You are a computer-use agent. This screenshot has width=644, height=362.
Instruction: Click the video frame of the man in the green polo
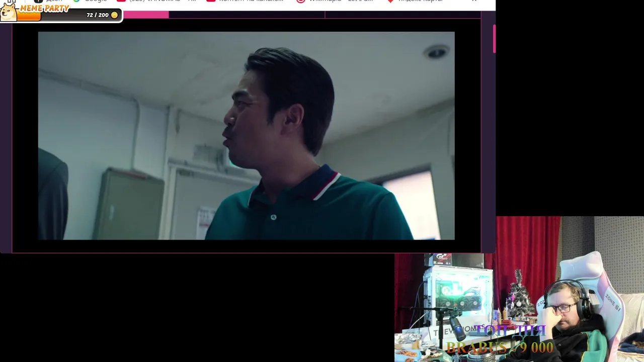[246, 136]
